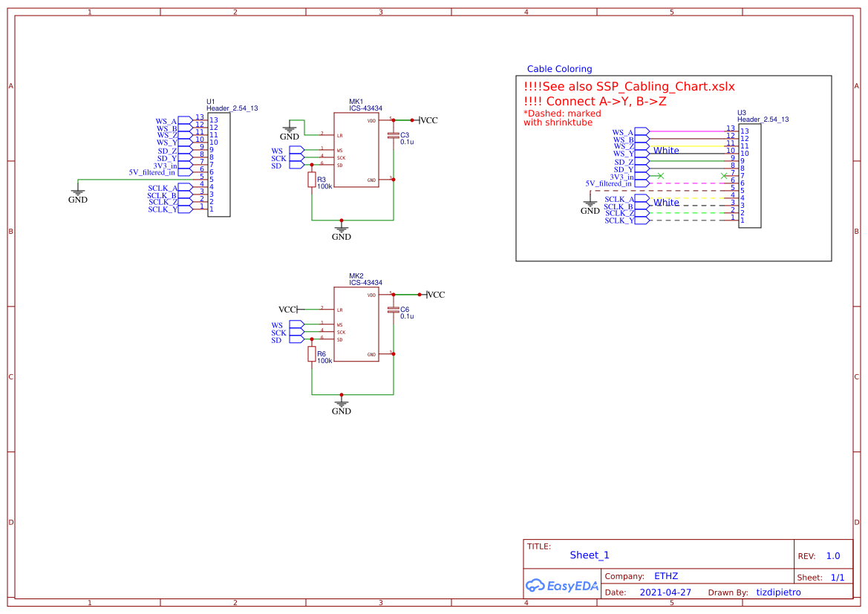
Task: Click the EasyEDA logo in the title block
Action: point(562,586)
